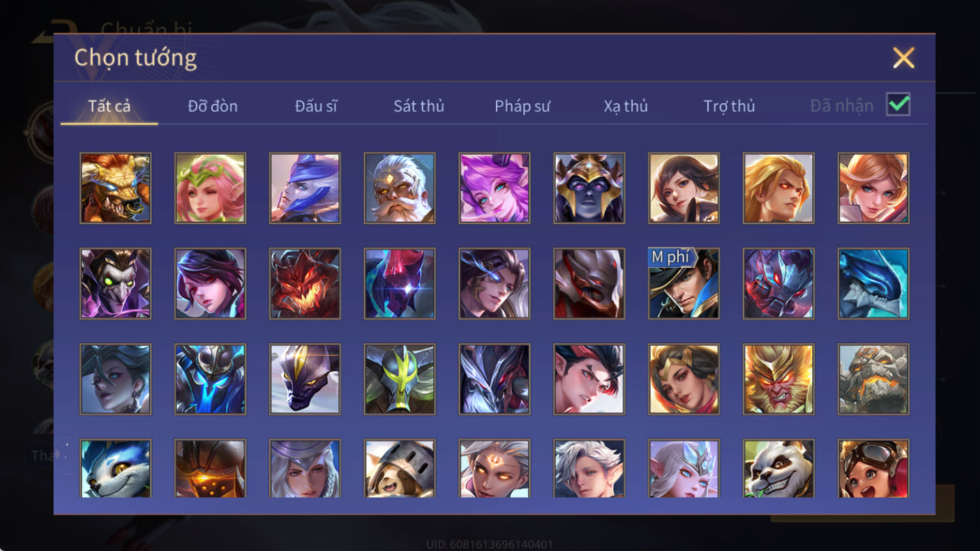This screenshot has width=980, height=551.
Task: Show the 'Pháp sư' heroes tab
Action: pyautogui.click(x=522, y=106)
